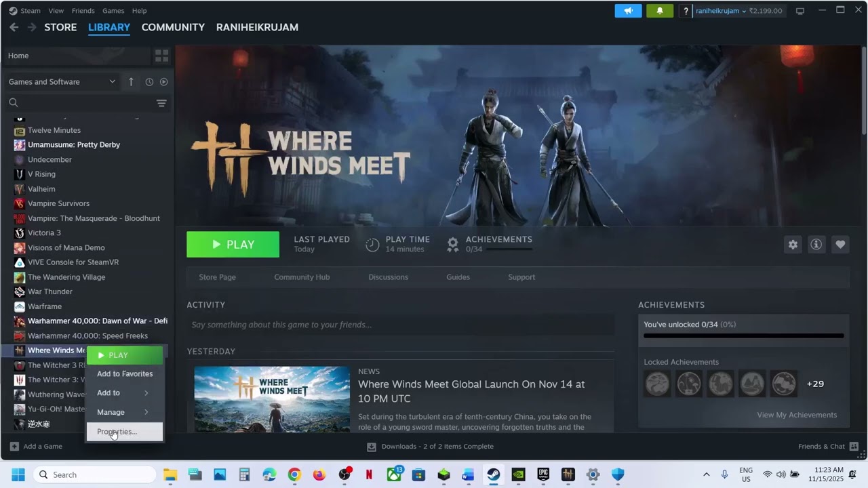Viewport: 868px width, 488px height.
Task: Open Downloads status at the bottom
Action: coord(430,447)
